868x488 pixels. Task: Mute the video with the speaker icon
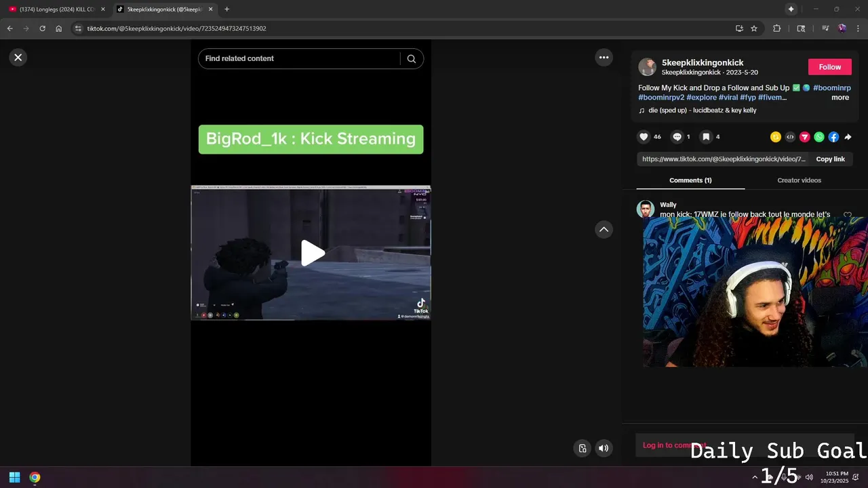[x=604, y=448]
